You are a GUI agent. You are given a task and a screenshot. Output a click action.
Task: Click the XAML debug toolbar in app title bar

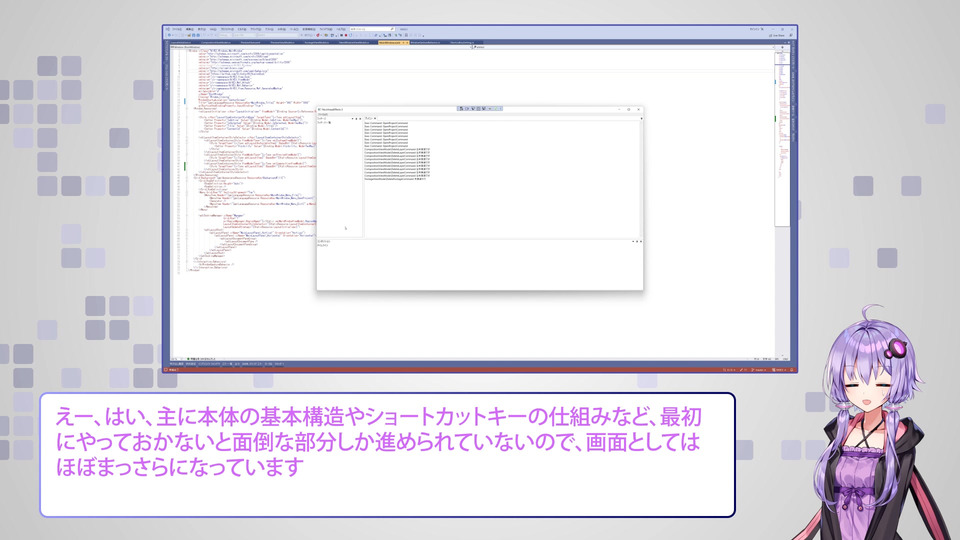point(480,108)
